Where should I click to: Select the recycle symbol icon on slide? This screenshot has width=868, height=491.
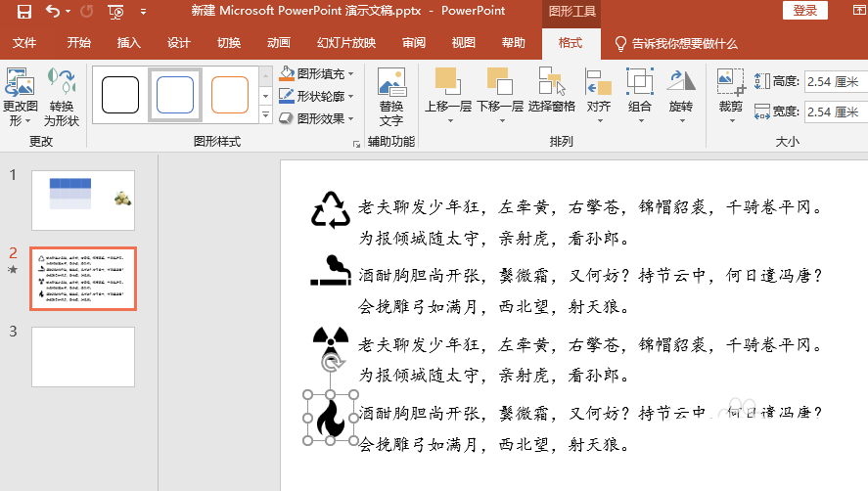click(x=331, y=209)
